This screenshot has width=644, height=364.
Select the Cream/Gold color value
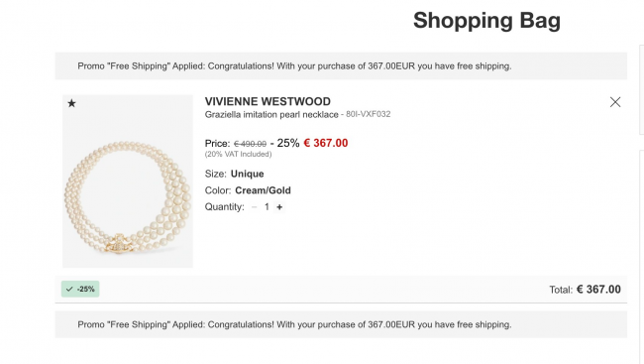point(263,190)
